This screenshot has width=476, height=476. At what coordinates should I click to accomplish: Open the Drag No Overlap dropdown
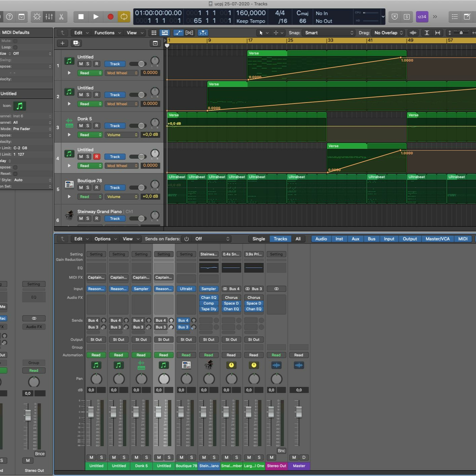click(388, 33)
